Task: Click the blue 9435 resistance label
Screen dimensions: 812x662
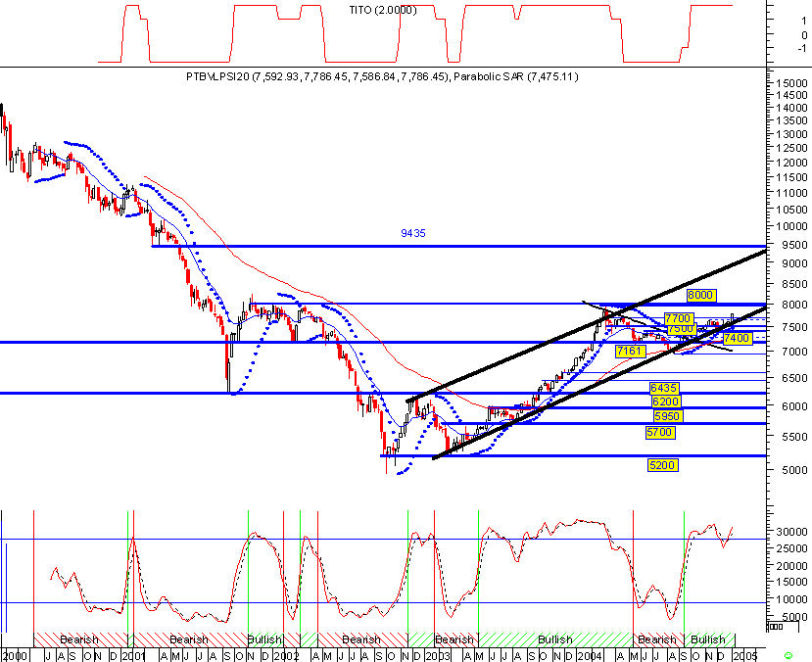Action: [x=413, y=233]
